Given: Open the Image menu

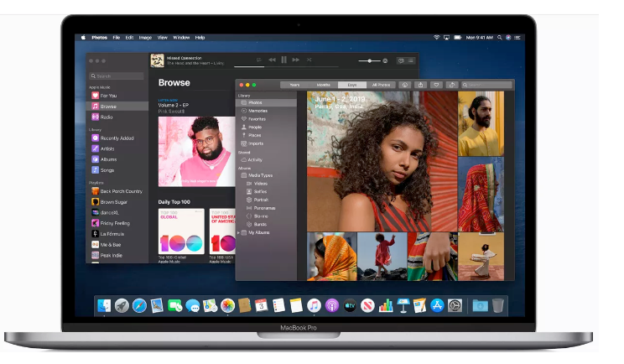Looking at the screenshot, I should 145,38.
